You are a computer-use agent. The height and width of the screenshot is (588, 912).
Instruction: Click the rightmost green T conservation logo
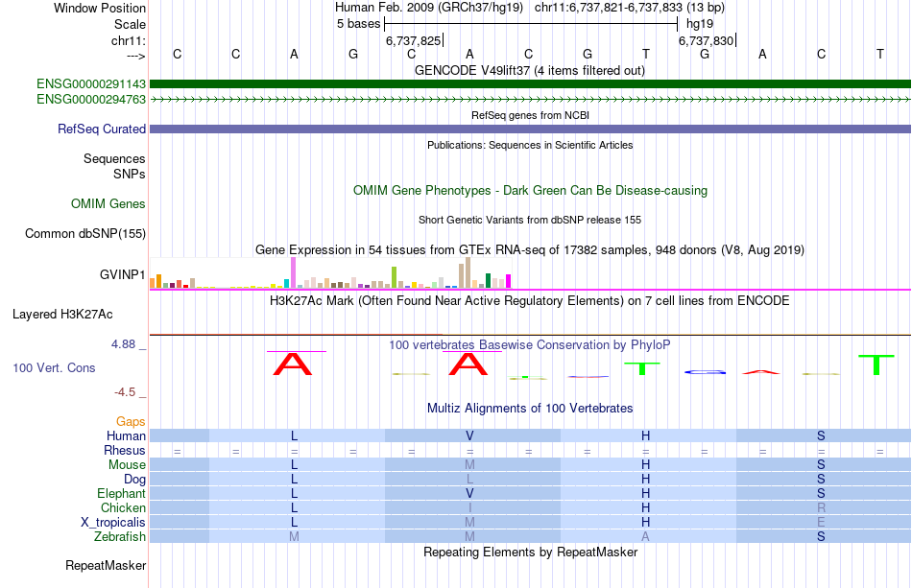pos(876,365)
